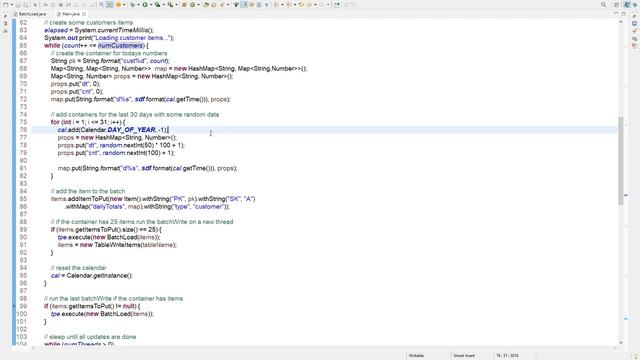Screen dimensions: 640x360
Task: Click the Smart Insert status bar entry
Action: point(464,356)
